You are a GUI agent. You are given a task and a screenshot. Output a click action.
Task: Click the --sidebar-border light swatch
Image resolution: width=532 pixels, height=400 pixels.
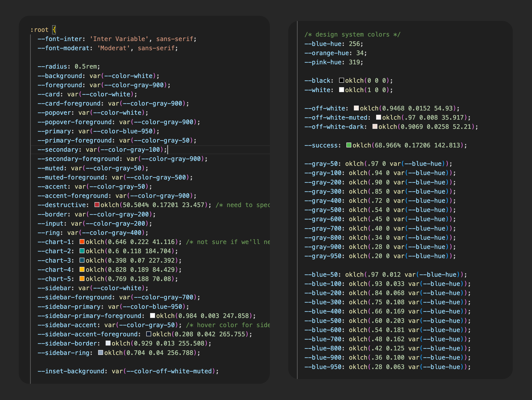pyautogui.click(x=108, y=343)
